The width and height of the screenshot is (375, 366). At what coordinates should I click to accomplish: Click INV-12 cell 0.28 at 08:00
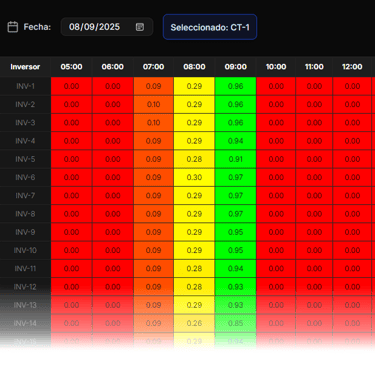coord(194,287)
